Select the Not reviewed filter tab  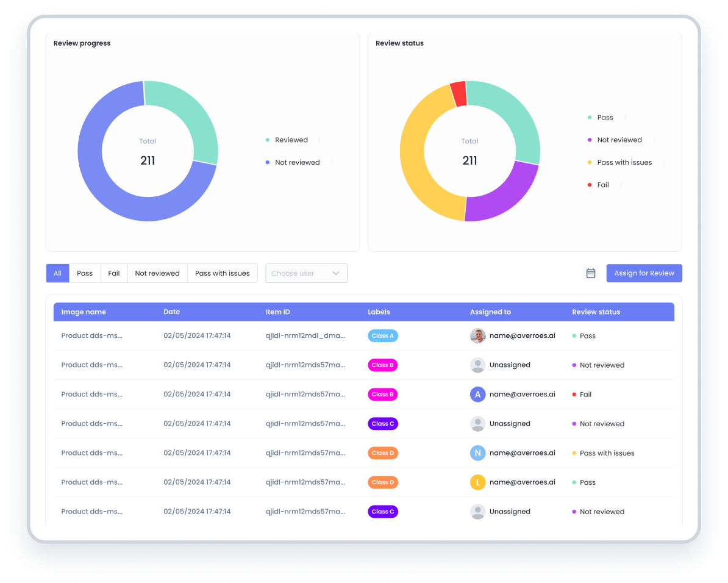pos(157,273)
